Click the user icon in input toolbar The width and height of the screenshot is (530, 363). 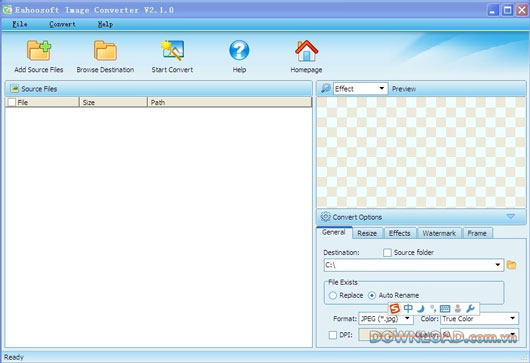tap(458, 308)
